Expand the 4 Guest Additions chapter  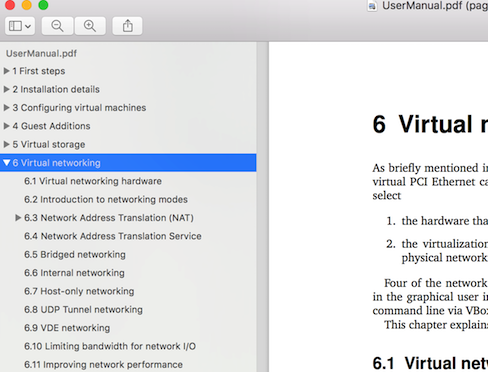click(x=6, y=126)
